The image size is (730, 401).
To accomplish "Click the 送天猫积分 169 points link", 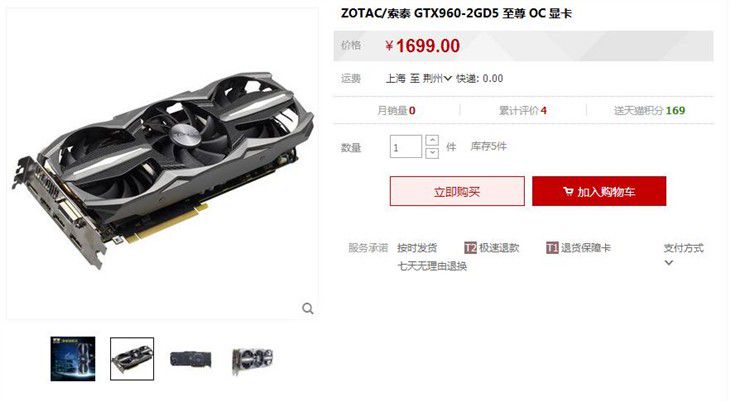I will pyautogui.click(x=649, y=110).
